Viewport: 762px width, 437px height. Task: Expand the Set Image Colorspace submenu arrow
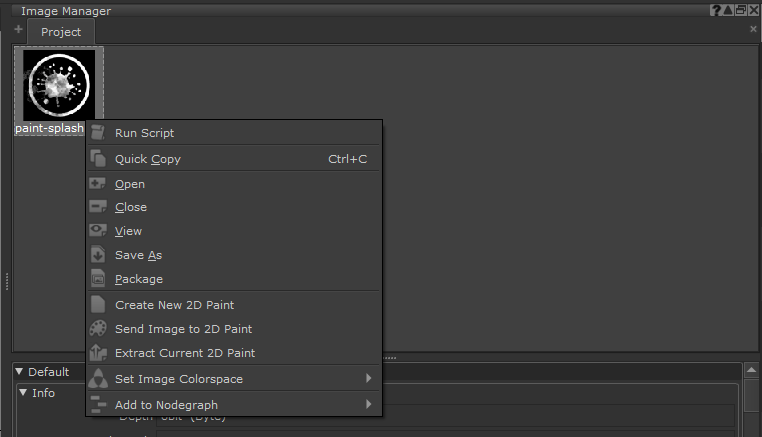368,379
